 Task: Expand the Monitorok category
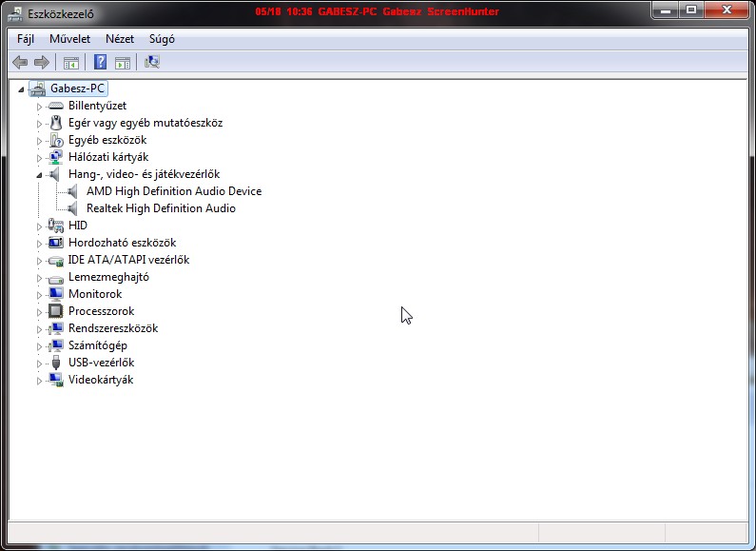pyautogui.click(x=39, y=295)
